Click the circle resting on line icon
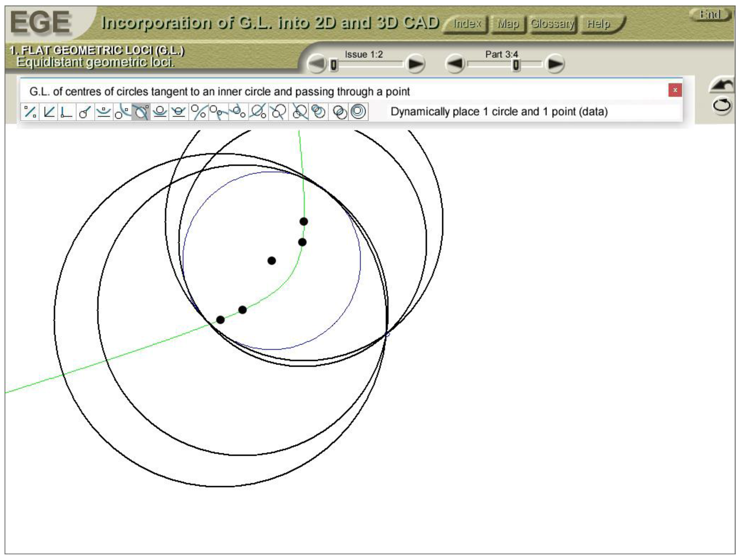740x560 pixels. coord(160,112)
